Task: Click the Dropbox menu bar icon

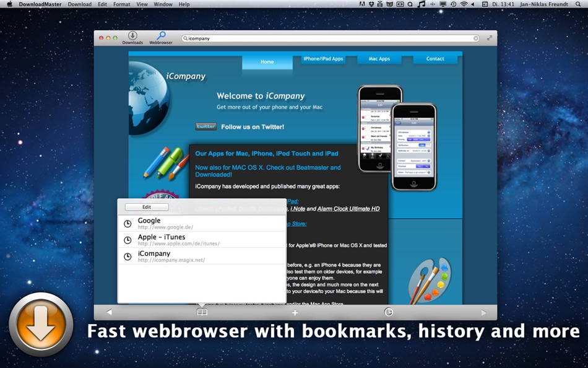Action: point(371,4)
